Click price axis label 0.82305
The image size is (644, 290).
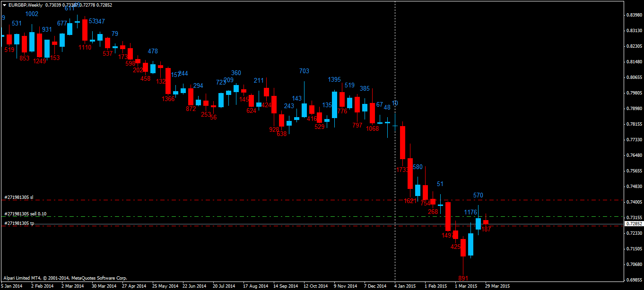(x=634, y=46)
